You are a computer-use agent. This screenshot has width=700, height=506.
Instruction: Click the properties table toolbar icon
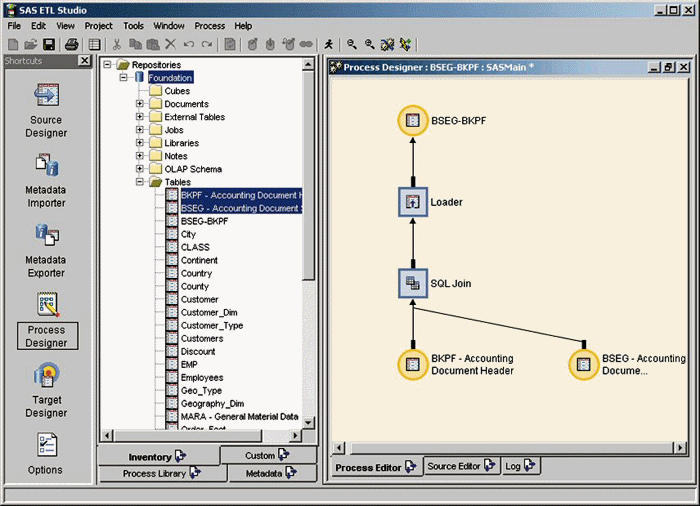coord(94,44)
